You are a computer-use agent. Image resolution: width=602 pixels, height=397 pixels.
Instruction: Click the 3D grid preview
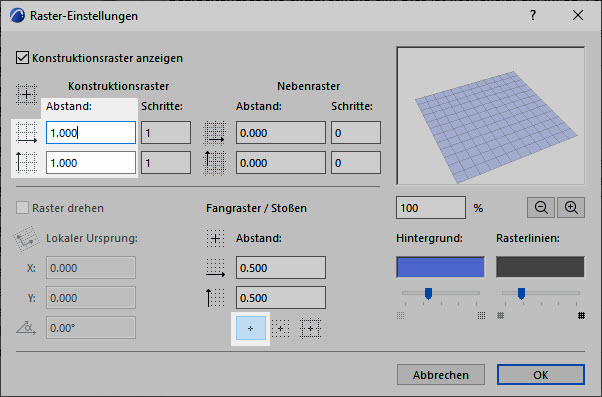491,116
